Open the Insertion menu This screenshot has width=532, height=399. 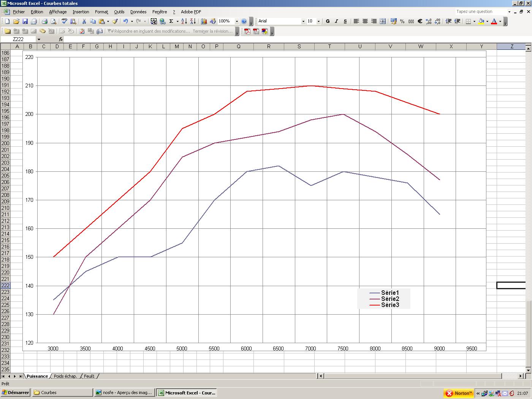coord(81,12)
